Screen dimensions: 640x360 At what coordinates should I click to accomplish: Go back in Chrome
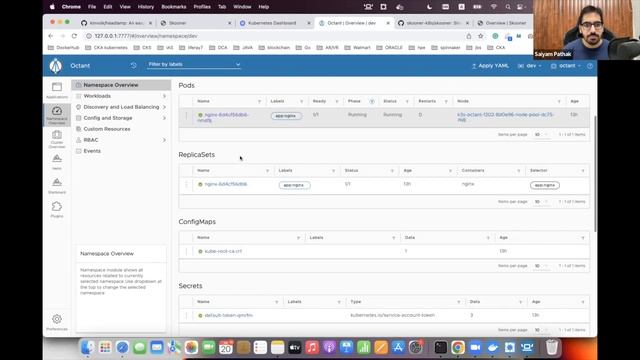[51, 36]
